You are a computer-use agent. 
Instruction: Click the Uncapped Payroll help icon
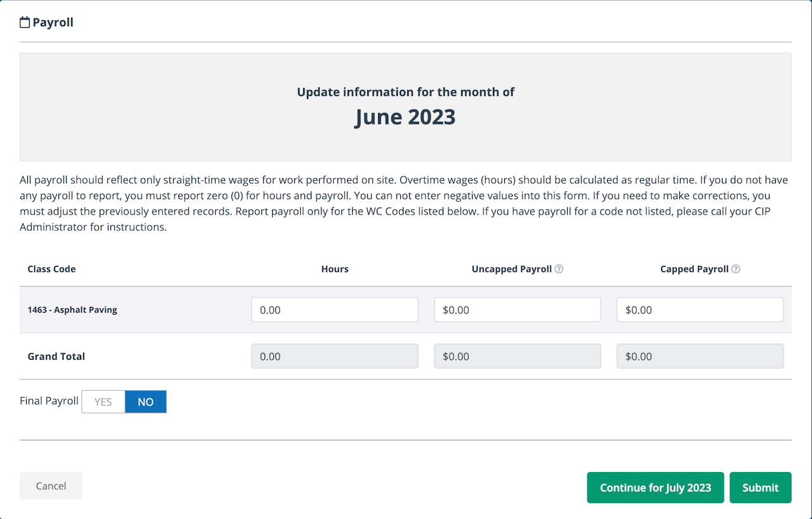click(x=559, y=269)
